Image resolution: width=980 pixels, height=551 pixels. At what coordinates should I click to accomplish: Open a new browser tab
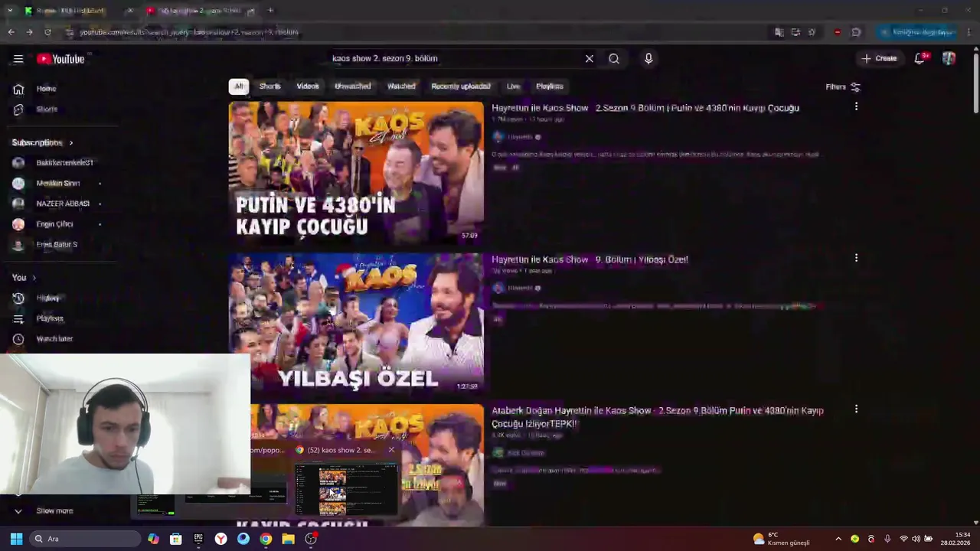pos(270,11)
